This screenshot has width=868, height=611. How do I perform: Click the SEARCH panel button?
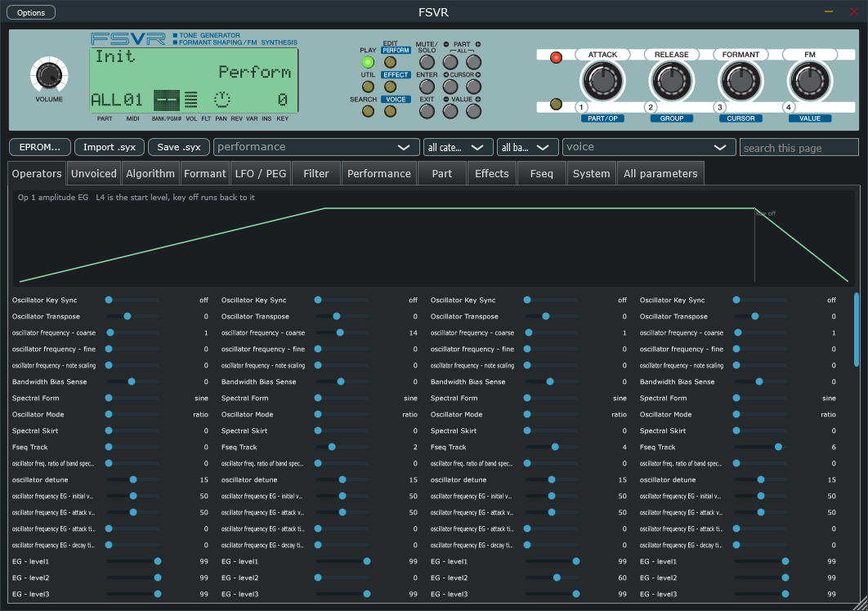[368, 111]
